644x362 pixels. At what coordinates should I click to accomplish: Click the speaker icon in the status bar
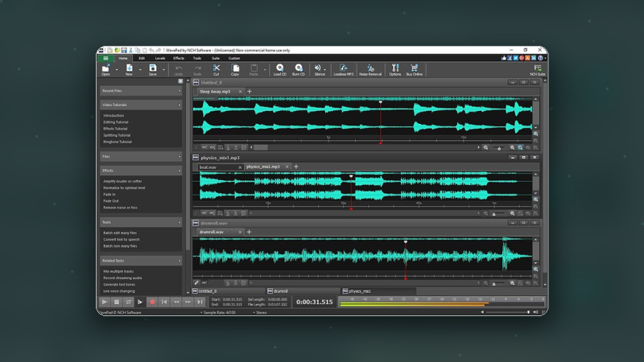[x=535, y=312]
